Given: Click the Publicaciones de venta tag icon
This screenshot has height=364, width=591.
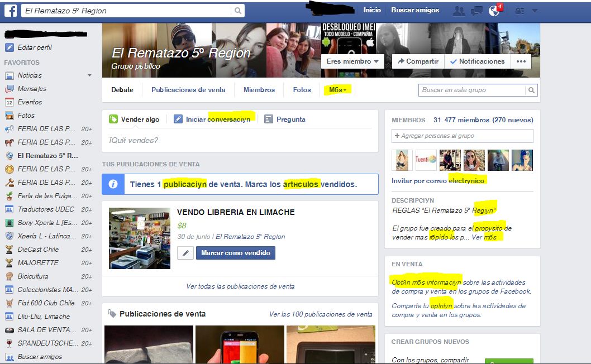Looking at the screenshot, I should 112,314.
